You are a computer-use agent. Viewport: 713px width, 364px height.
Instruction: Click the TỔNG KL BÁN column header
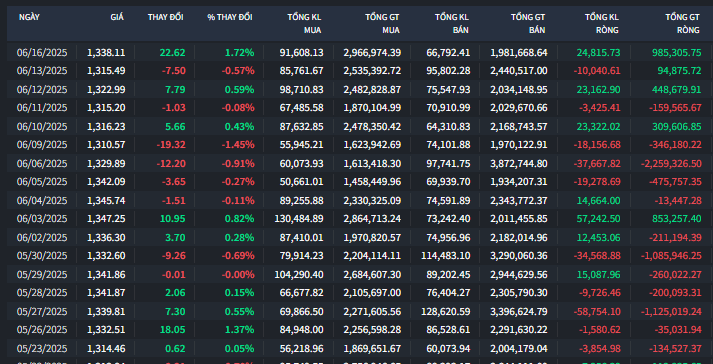pos(452,24)
